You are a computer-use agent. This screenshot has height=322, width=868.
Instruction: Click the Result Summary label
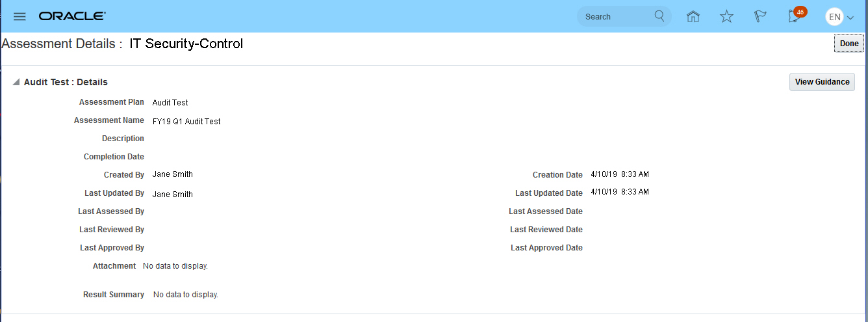pyautogui.click(x=114, y=295)
